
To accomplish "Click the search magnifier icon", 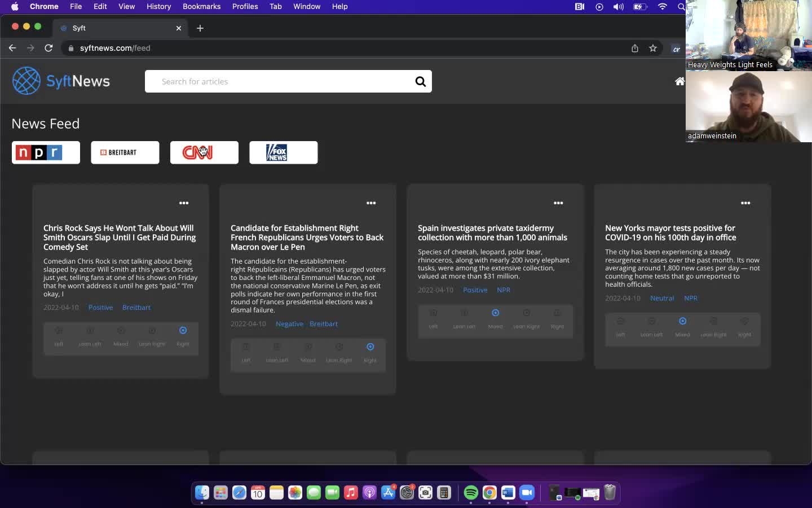I will point(420,81).
